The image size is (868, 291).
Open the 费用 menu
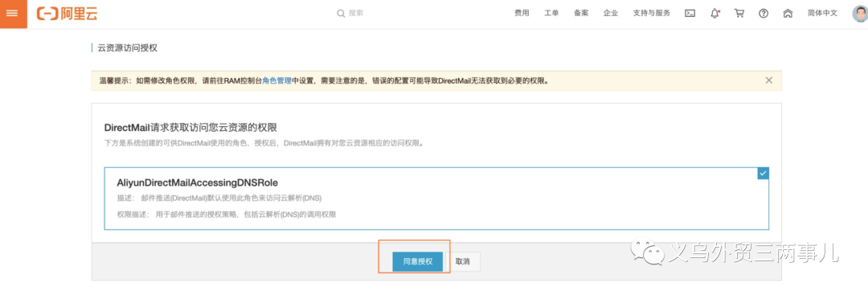pos(522,14)
